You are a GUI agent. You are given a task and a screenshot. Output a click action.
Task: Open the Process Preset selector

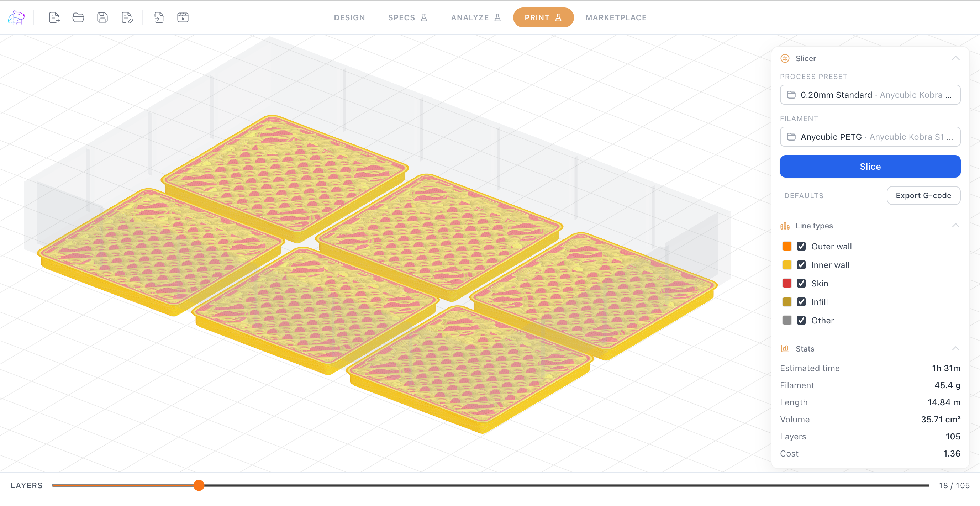tap(870, 95)
